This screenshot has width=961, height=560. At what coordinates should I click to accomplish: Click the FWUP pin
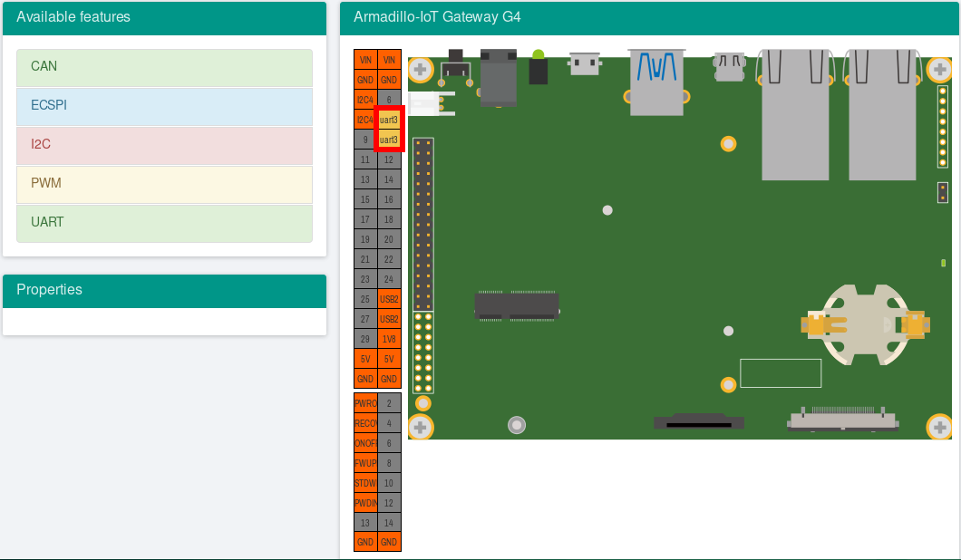[x=365, y=463]
